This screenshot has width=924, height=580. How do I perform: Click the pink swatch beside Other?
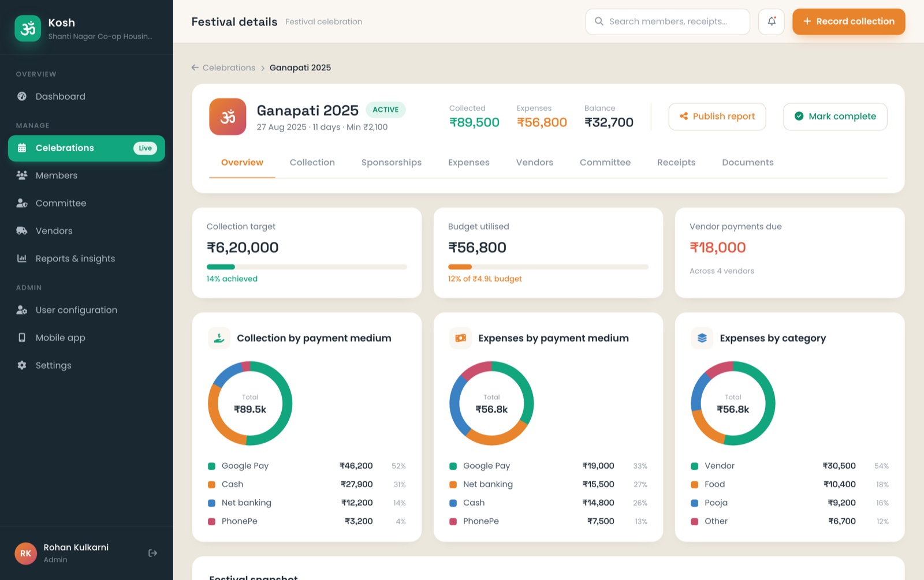(694, 522)
